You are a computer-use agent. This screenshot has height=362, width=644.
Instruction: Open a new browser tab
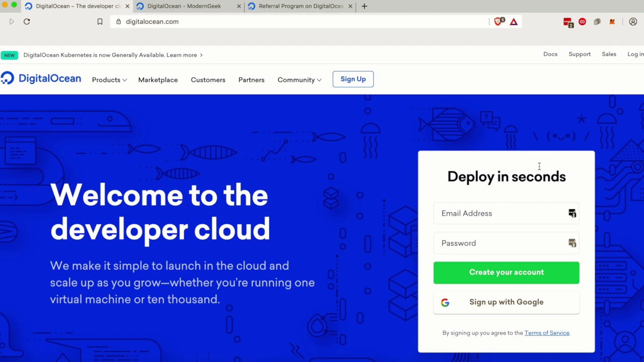coord(364,6)
